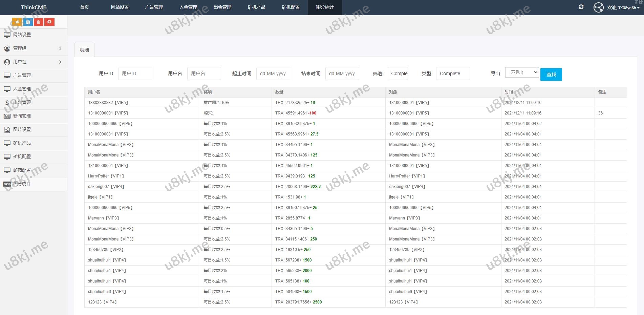644x315 pixels.
Task: Click the red trash can shortcut icon
Action: click(39, 22)
